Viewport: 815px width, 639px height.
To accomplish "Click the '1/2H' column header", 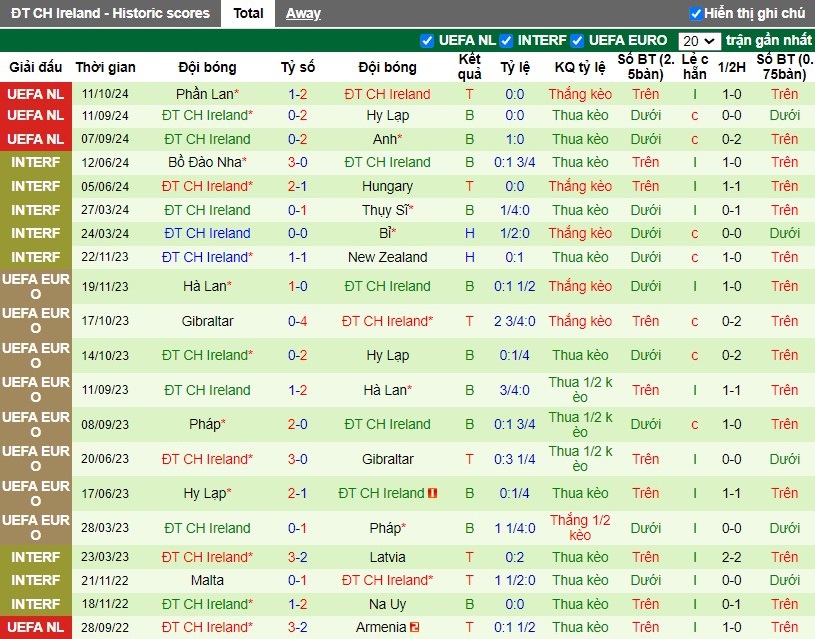I will 731,67.
